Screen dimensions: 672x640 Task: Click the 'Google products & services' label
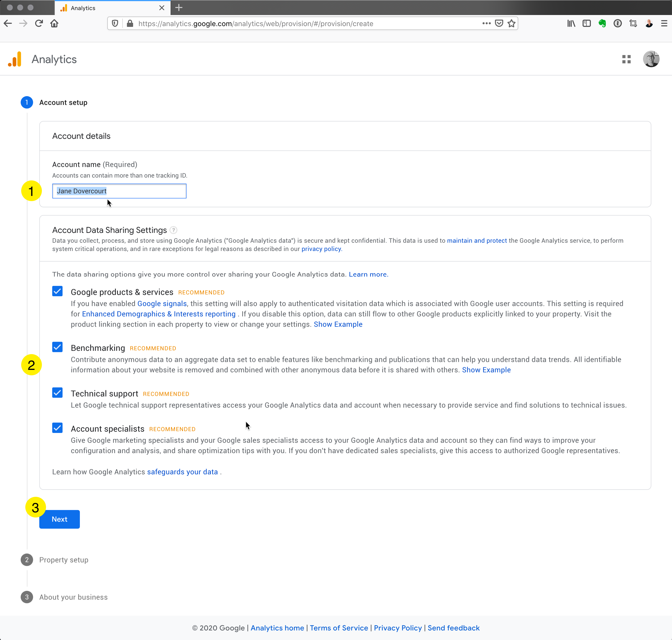coord(122,292)
